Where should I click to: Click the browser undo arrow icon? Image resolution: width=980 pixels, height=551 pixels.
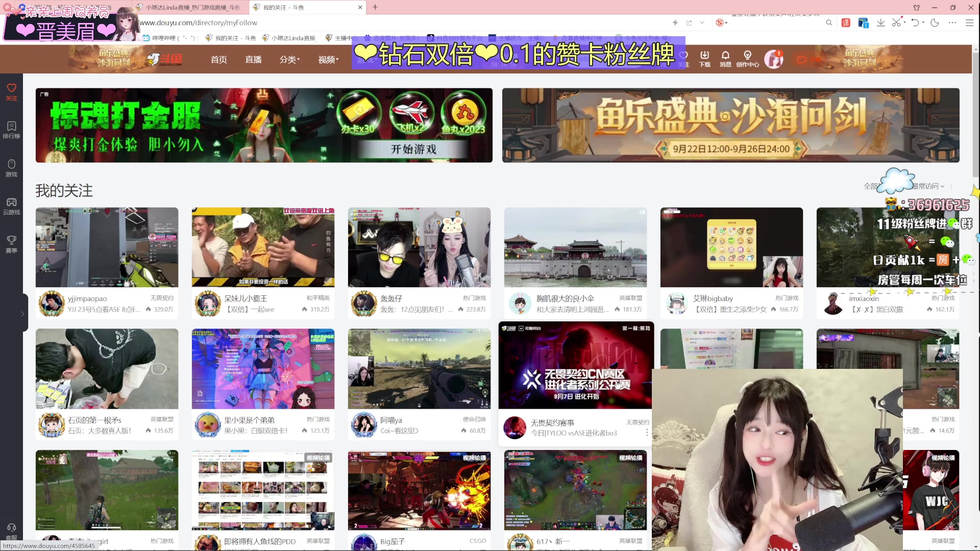915,22
